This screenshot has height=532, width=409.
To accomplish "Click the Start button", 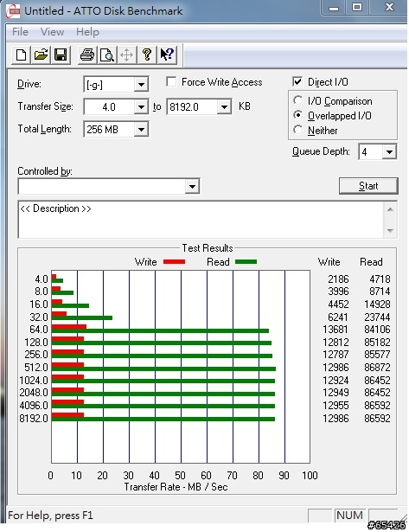I will 368,186.
